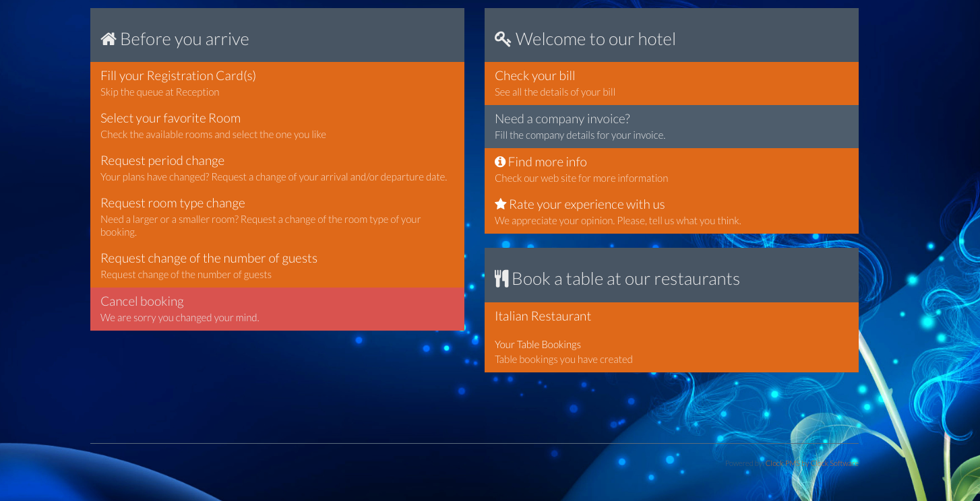The width and height of the screenshot is (980, 501).
Task: Open Request room type change
Action: 277,217
